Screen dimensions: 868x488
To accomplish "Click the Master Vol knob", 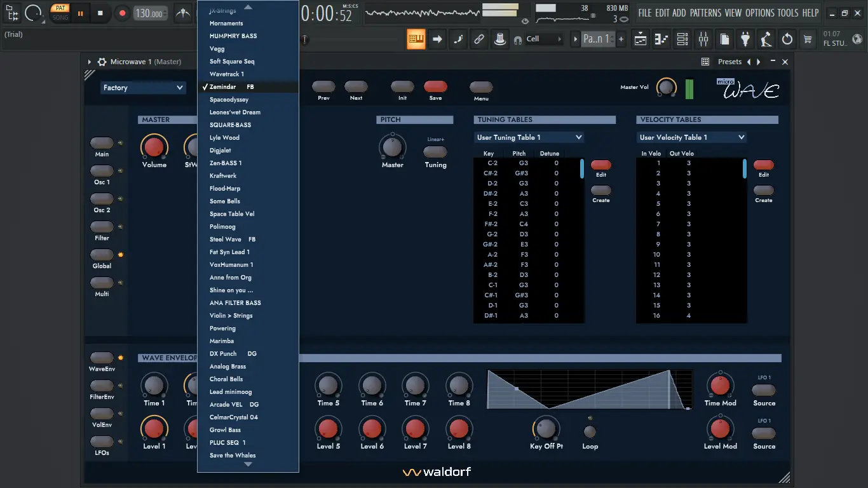I will click(x=666, y=88).
